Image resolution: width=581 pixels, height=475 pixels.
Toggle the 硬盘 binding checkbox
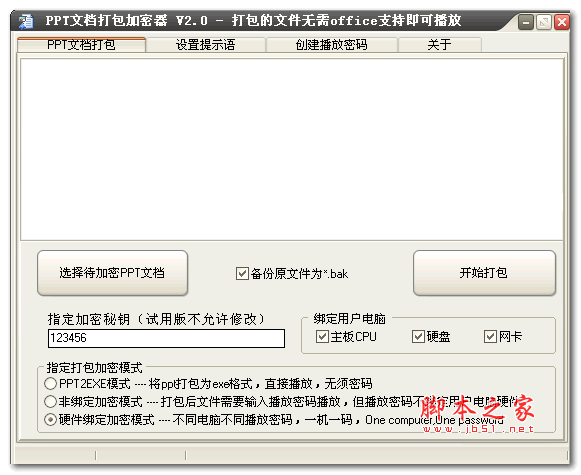(x=418, y=337)
